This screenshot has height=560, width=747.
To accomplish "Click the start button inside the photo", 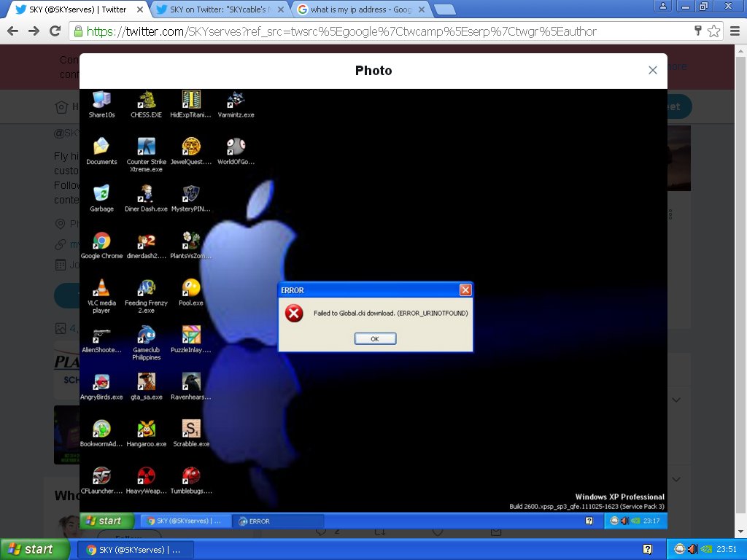I will (107, 521).
